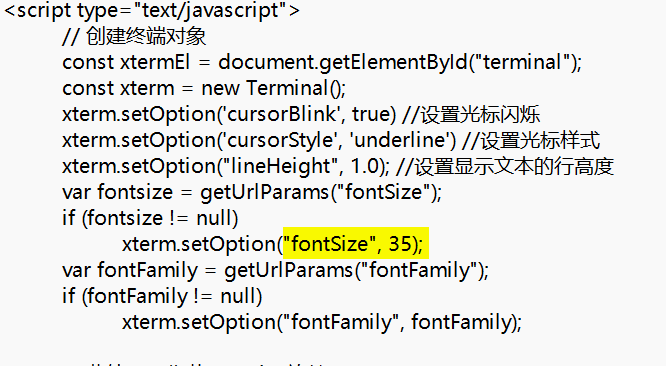Click the word xtermEl in const declaration

[x=155, y=62]
